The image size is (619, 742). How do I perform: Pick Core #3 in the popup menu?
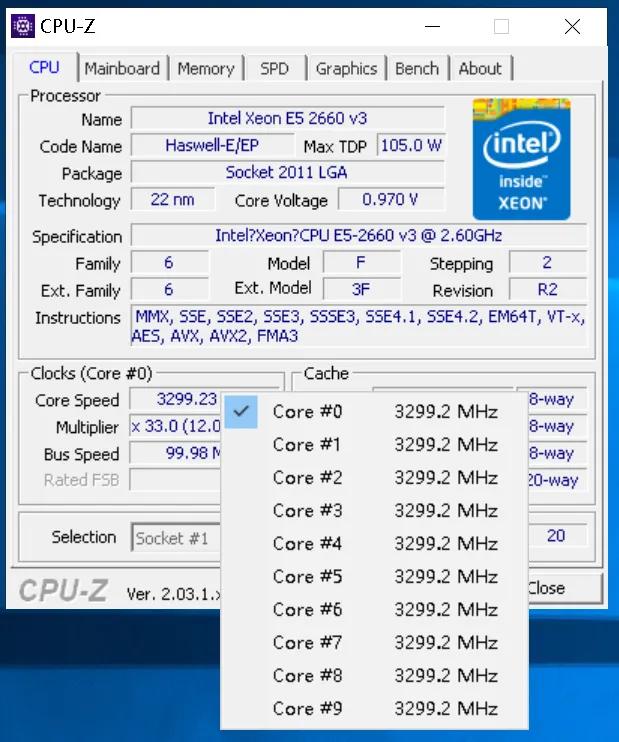pos(372,510)
